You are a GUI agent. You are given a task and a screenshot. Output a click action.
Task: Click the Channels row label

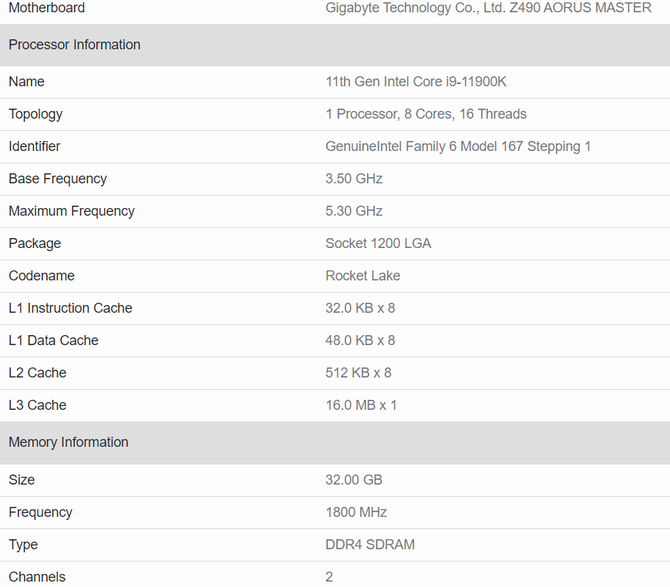click(x=37, y=577)
